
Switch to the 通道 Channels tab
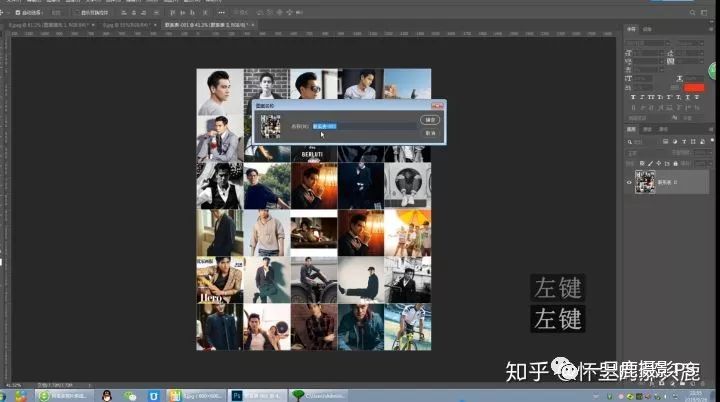point(647,129)
